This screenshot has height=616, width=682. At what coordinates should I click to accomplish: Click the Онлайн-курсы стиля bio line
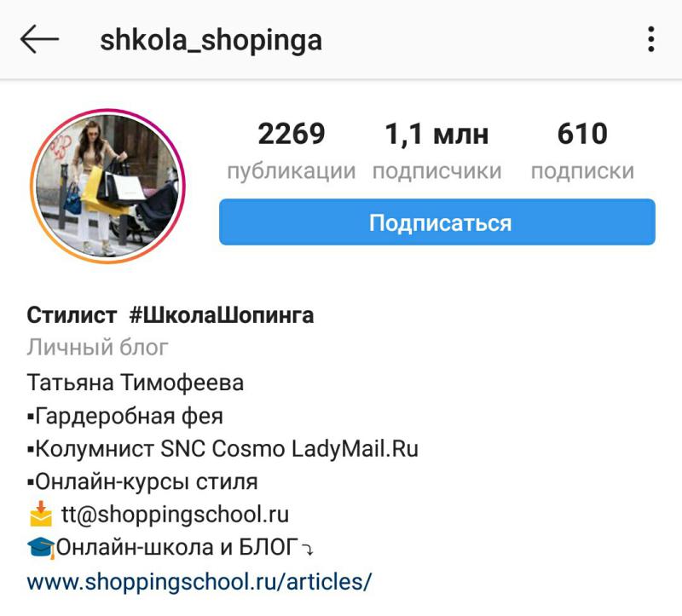pos(142,481)
